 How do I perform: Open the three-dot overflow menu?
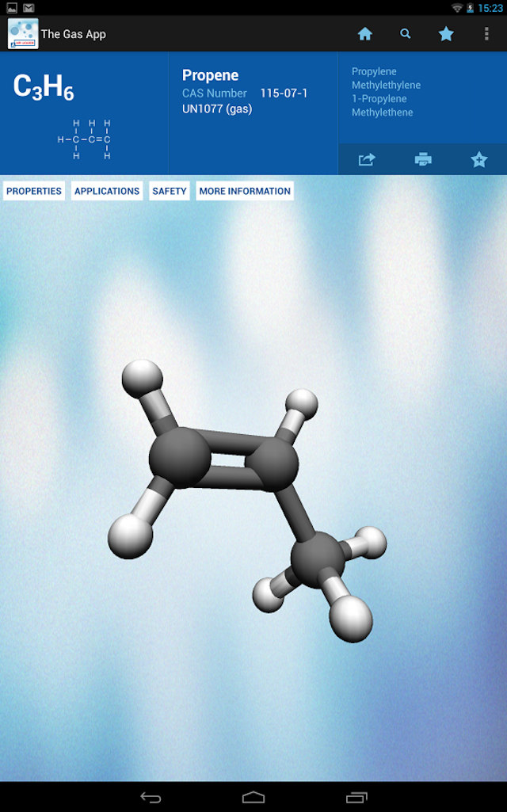pos(486,34)
